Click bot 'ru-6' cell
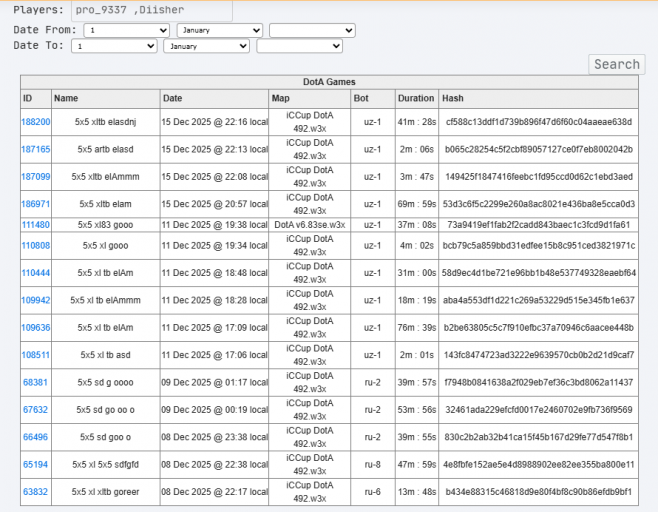Viewport: 658px width, 512px height. tap(373, 492)
